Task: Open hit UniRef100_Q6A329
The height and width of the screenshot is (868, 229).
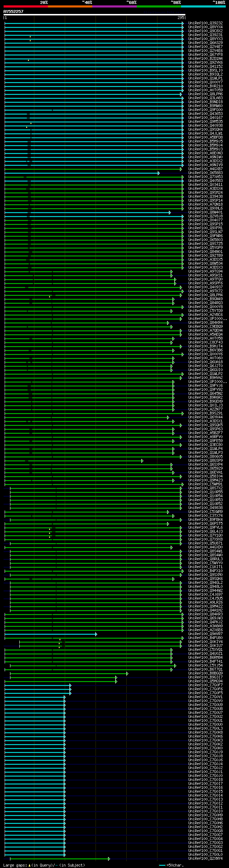Action: point(205,43)
